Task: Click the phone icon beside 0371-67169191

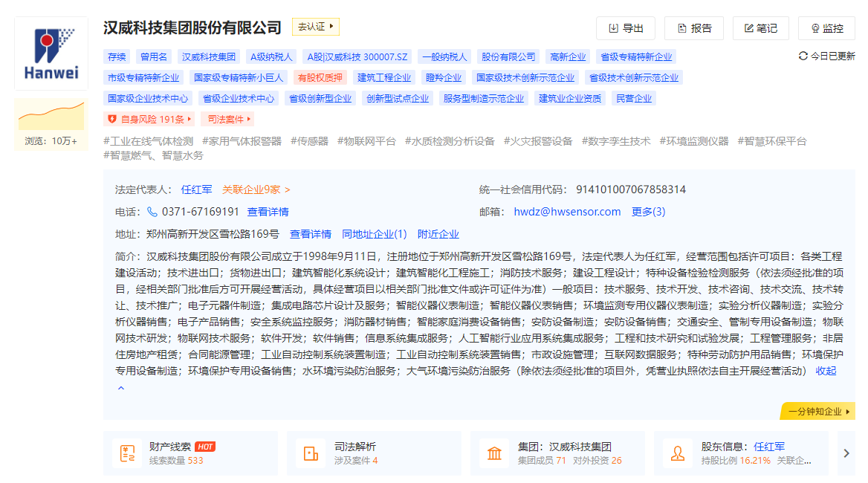Action: click(x=152, y=212)
